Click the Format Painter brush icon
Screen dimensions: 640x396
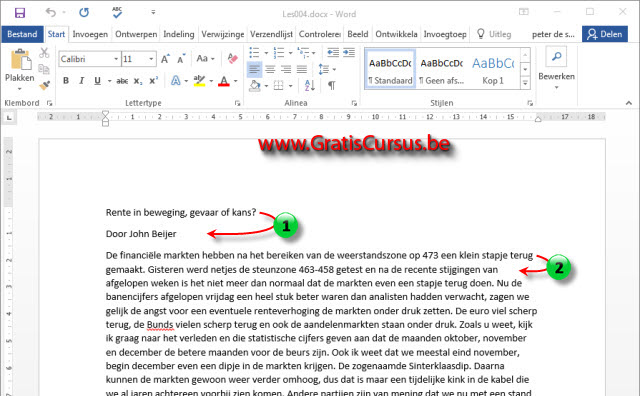click(x=44, y=85)
